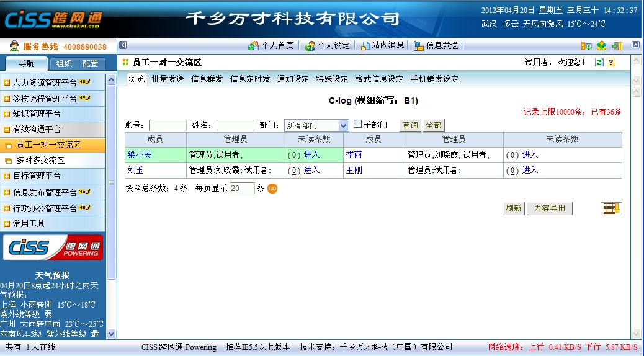This screenshot has height=356, width=644.
Task: Switch to the 组织 sidebar tab
Action: pyautogui.click(x=64, y=64)
